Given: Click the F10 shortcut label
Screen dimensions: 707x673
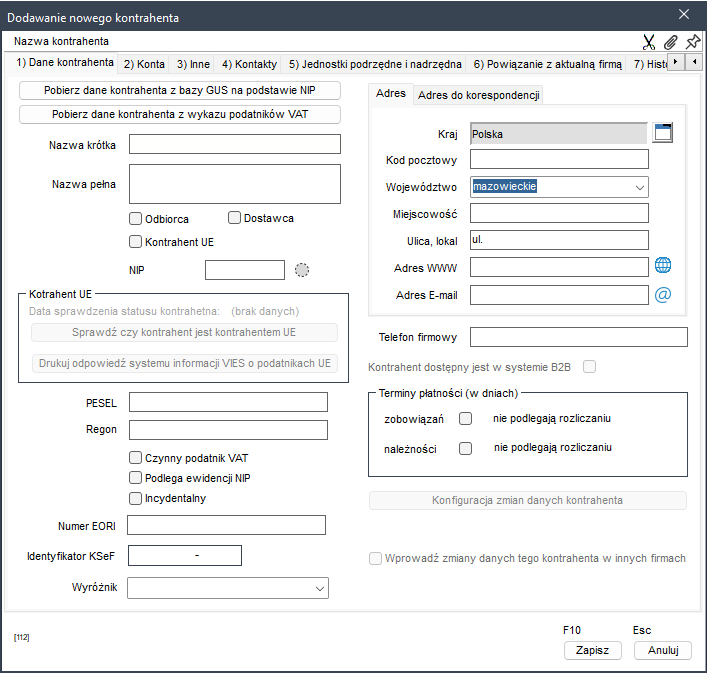Looking at the screenshot, I should point(572,630).
